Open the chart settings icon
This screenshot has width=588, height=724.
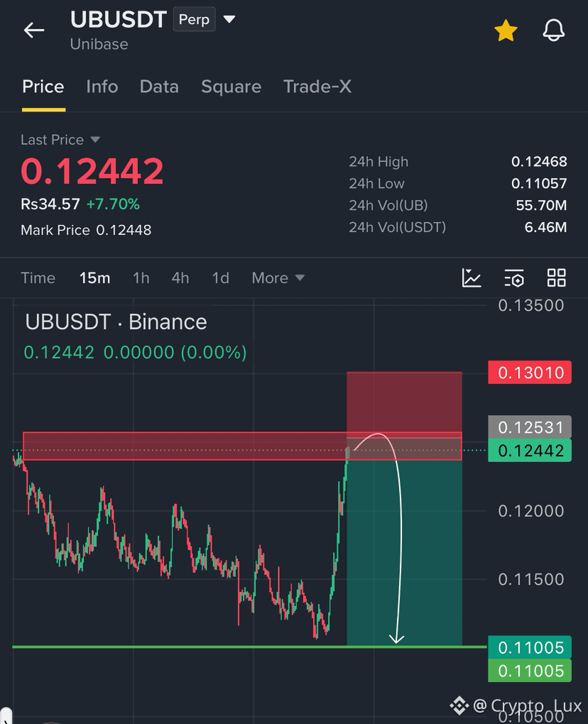(x=513, y=278)
